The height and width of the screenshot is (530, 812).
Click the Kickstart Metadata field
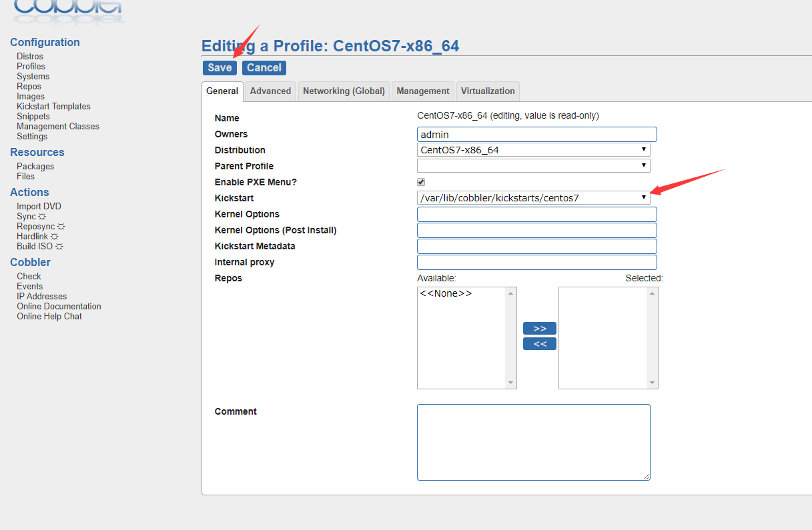[537, 246]
